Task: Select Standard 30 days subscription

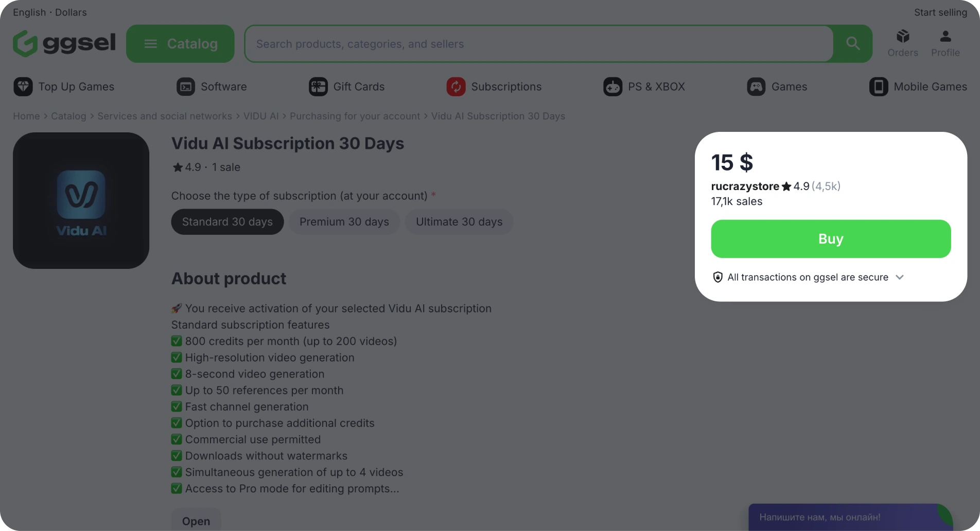Action: pos(227,222)
